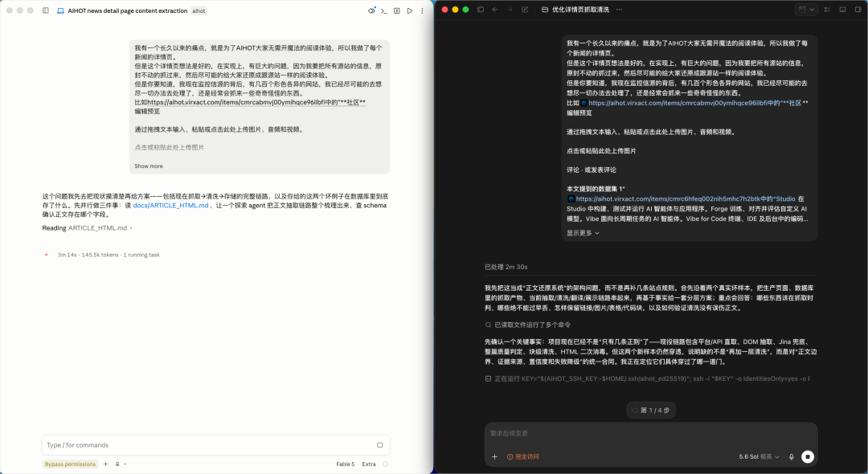Viewport: 868px width, 474px height.
Task: Expand 显示更多 in the dark window message
Action: click(x=583, y=233)
